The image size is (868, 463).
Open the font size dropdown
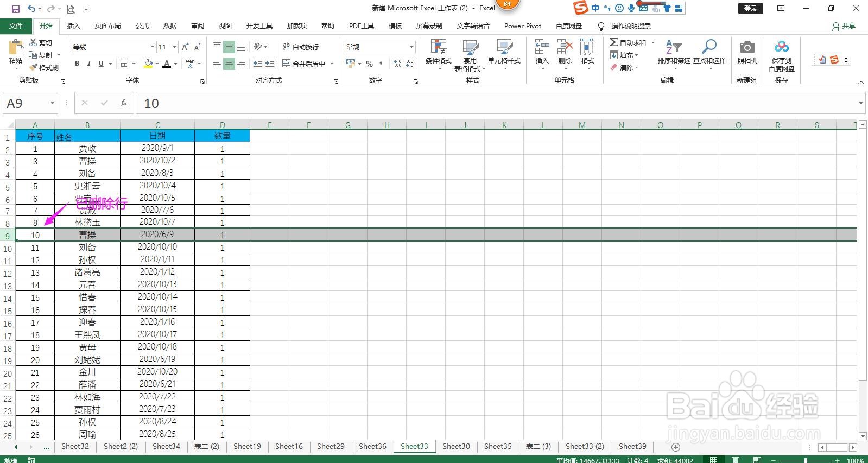tap(174, 47)
